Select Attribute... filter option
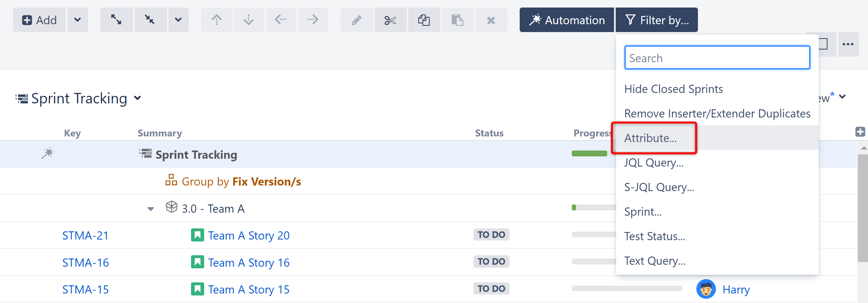The image size is (868, 303). pos(650,138)
